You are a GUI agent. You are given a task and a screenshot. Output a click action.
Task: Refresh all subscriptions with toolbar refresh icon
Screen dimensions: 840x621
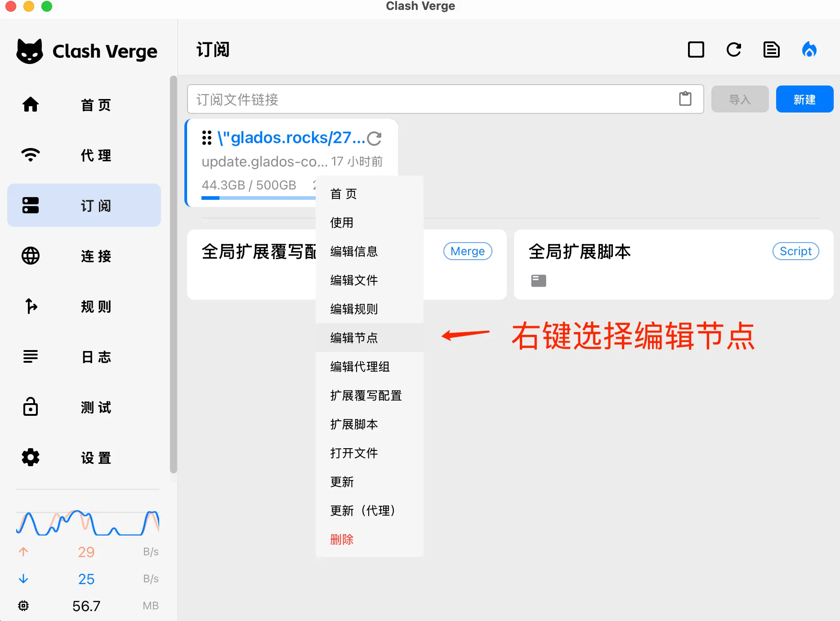click(733, 50)
